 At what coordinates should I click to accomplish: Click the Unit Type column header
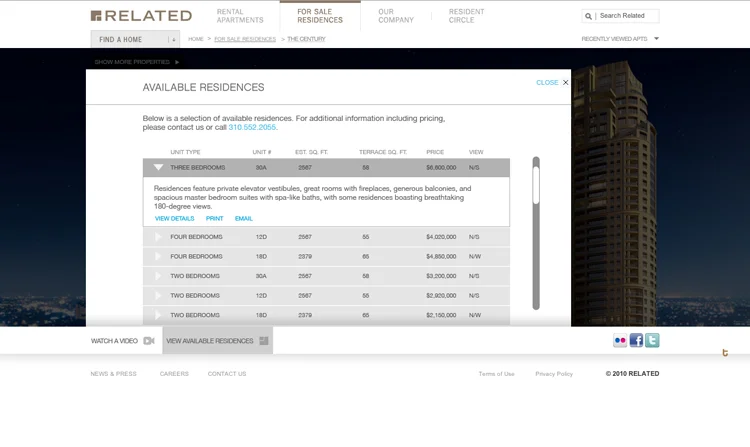pos(185,152)
